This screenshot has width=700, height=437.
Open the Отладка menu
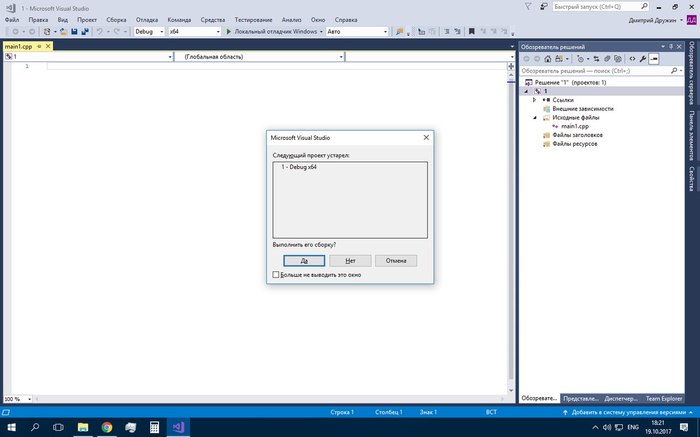coord(147,20)
